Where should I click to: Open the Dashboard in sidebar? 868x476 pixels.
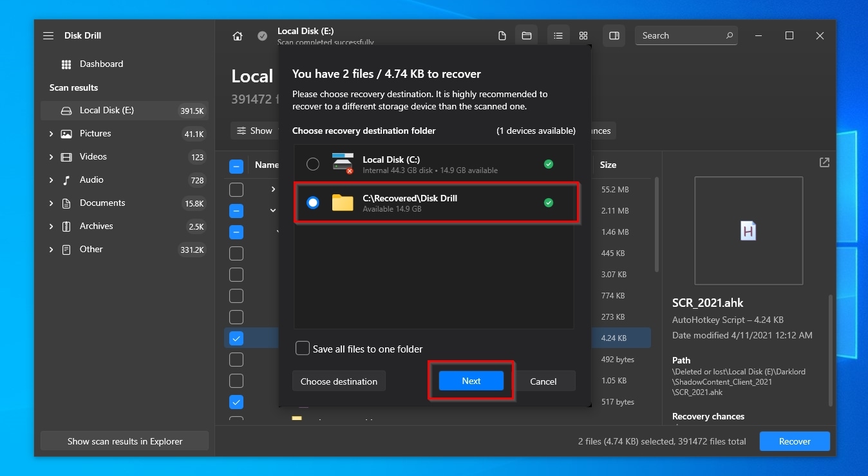click(x=101, y=64)
